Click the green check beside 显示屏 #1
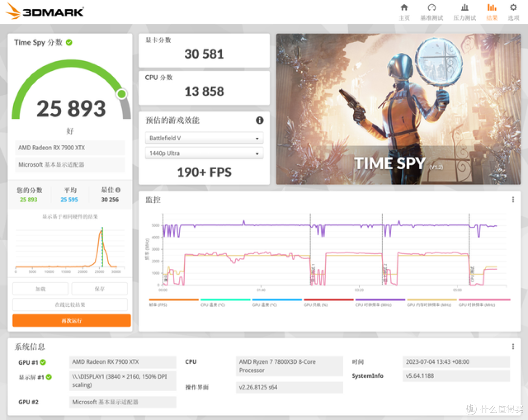Screen dimensions: 528x420 pyautogui.click(x=49, y=377)
